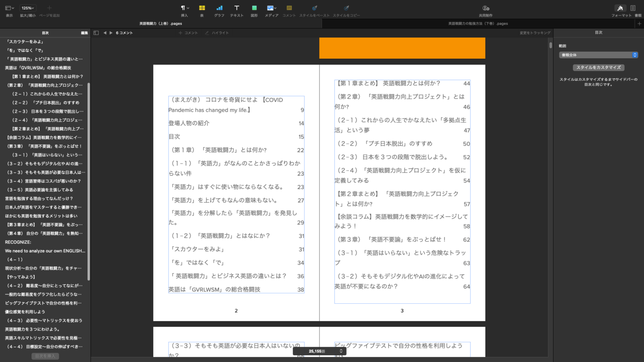Viewport: 644px width, 362px height.
Task: Toggle the comments pane icon
Action: point(96,33)
